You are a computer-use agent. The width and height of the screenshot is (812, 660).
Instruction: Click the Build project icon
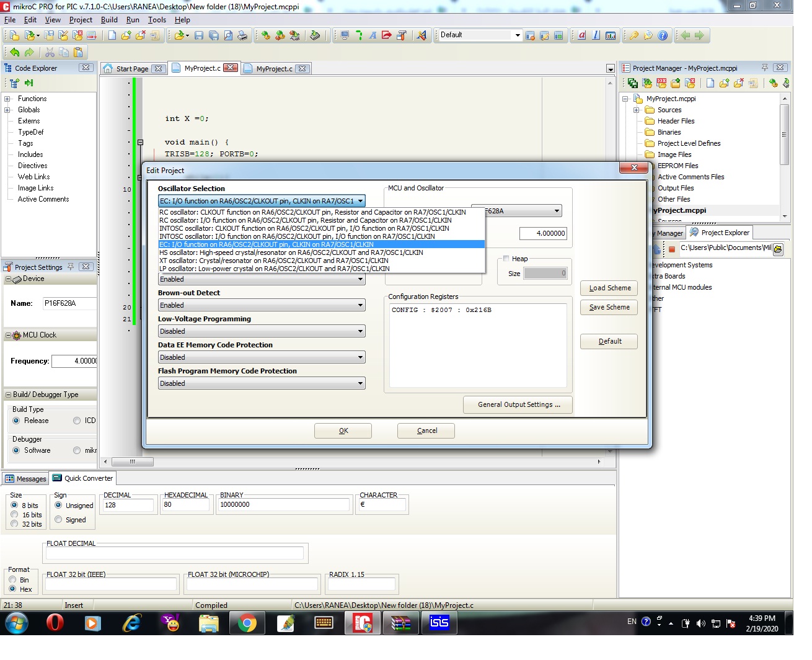point(265,35)
